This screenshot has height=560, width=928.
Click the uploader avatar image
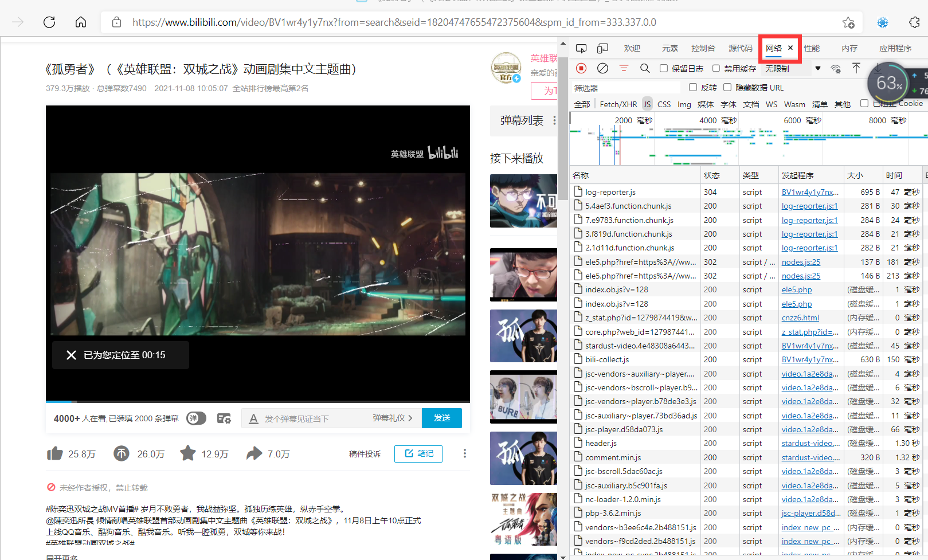[x=506, y=67]
